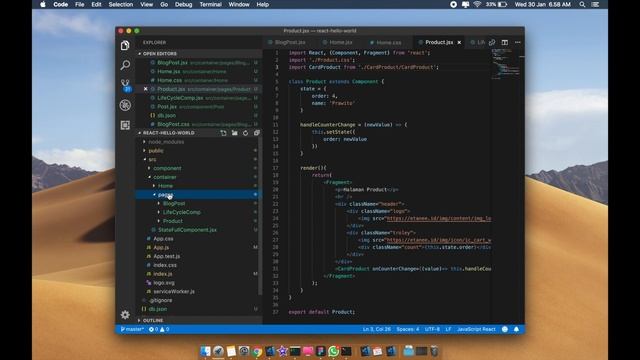This screenshot has height=360, width=640.
Task: Click the Refresh Explorer icon
Action: pos(245,133)
